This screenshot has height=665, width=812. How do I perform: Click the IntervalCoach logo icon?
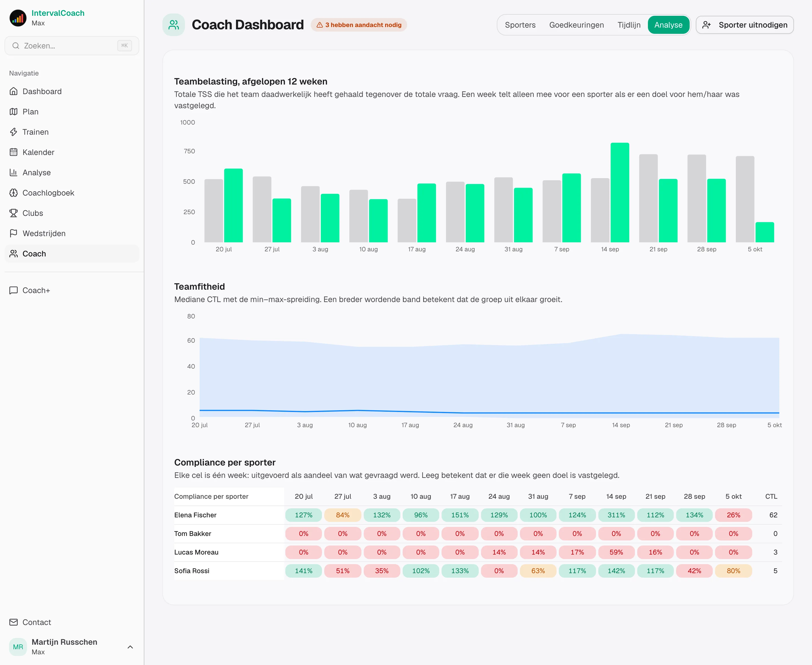coord(18,18)
